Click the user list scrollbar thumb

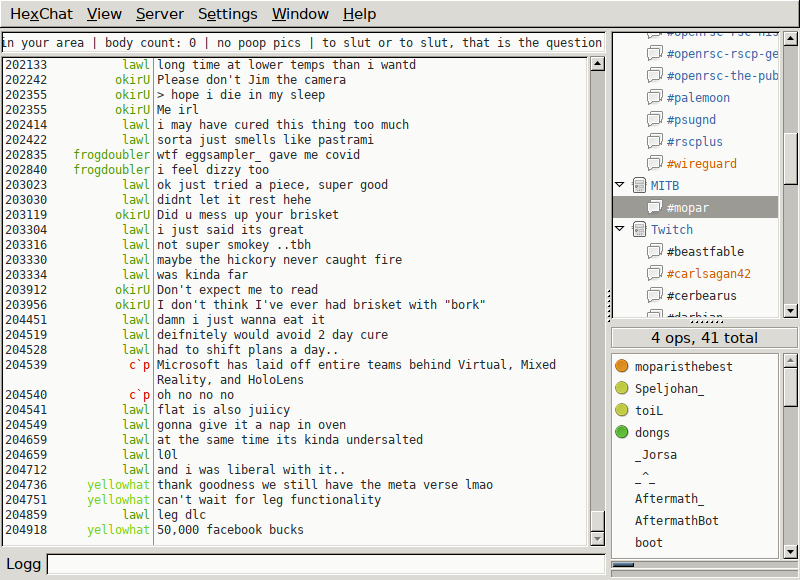click(790, 387)
